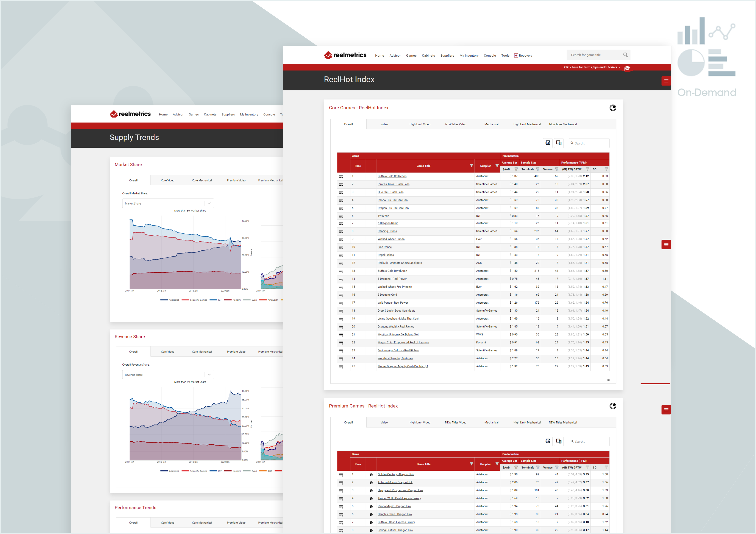Filter Core Games table by Game Title
Screen dimensions: 756x534
pos(471,166)
